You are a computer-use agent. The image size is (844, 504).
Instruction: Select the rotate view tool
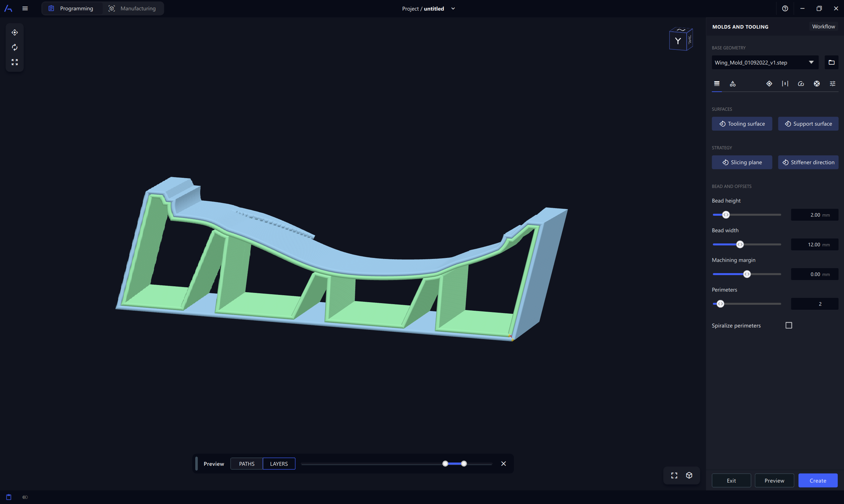point(15,47)
